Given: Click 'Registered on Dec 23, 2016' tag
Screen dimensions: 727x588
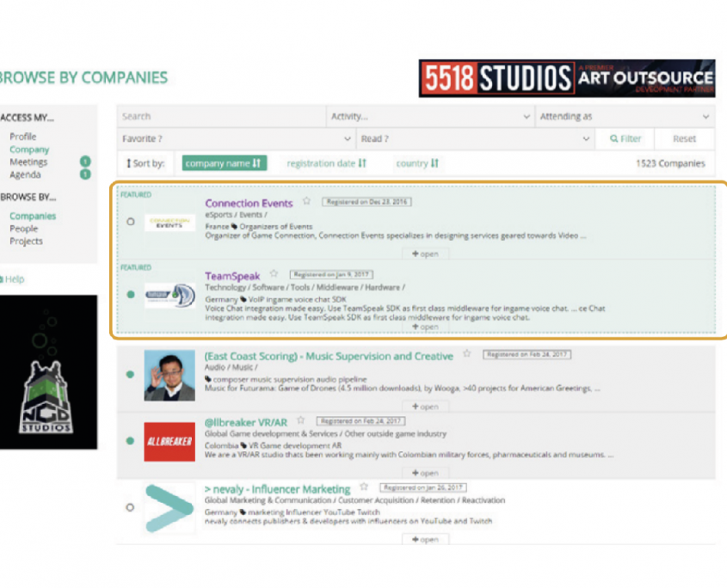Looking at the screenshot, I should click(367, 201).
